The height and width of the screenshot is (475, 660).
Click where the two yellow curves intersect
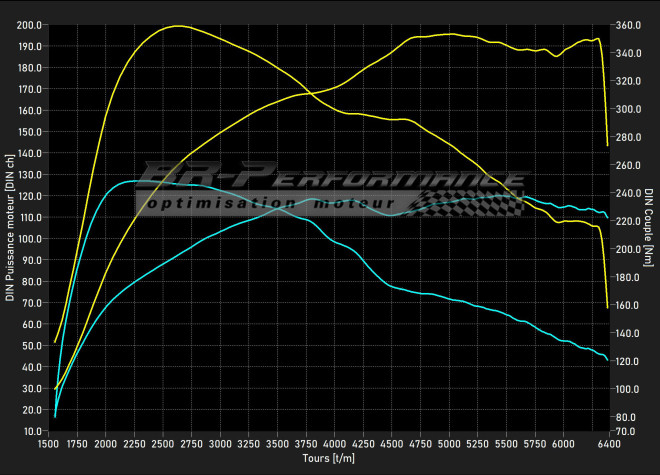[x=307, y=94]
